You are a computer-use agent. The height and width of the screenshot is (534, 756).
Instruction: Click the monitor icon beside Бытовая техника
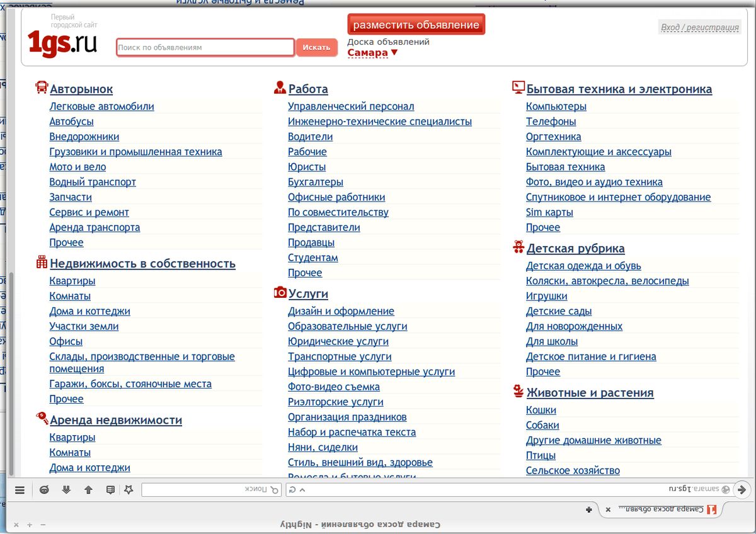(x=518, y=88)
